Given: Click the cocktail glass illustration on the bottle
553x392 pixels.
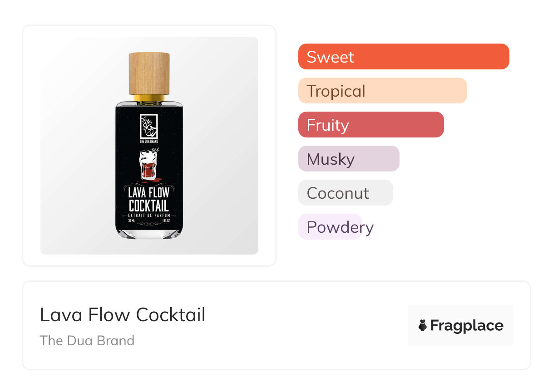Looking at the screenshot, I should tap(148, 166).
